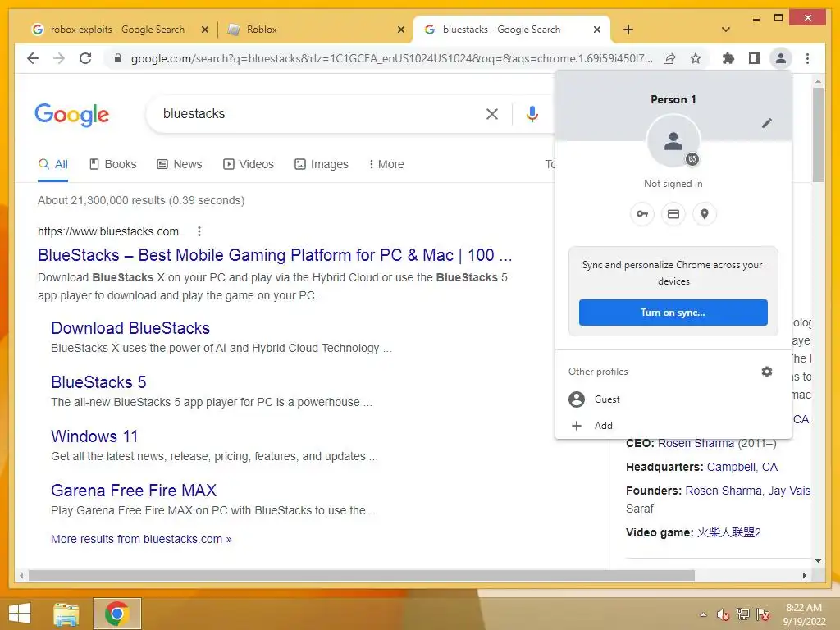This screenshot has height=630, width=840.
Task: Open saved passwords key icon
Action: [641, 214]
